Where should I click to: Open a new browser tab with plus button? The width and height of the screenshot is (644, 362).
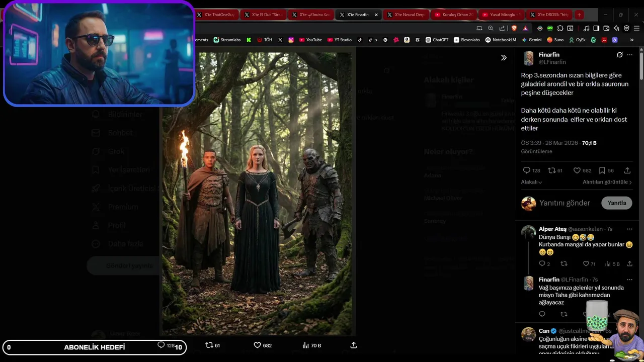coord(579,15)
